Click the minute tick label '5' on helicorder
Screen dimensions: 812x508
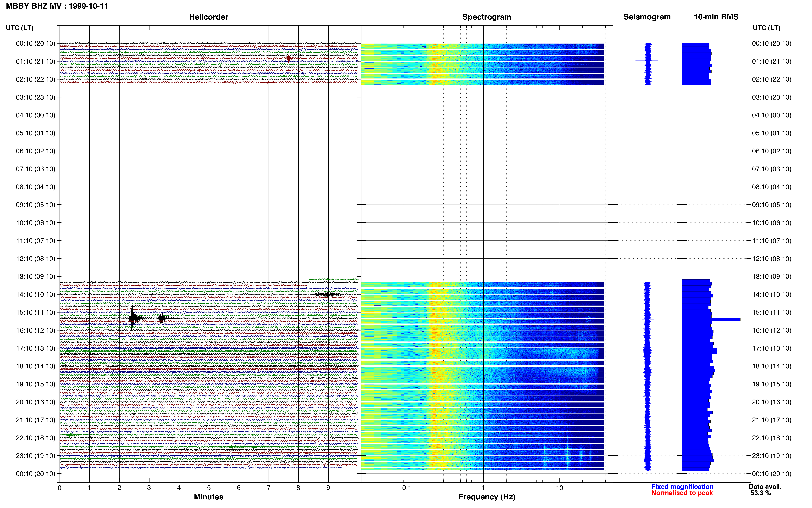(x=209, y=488)
